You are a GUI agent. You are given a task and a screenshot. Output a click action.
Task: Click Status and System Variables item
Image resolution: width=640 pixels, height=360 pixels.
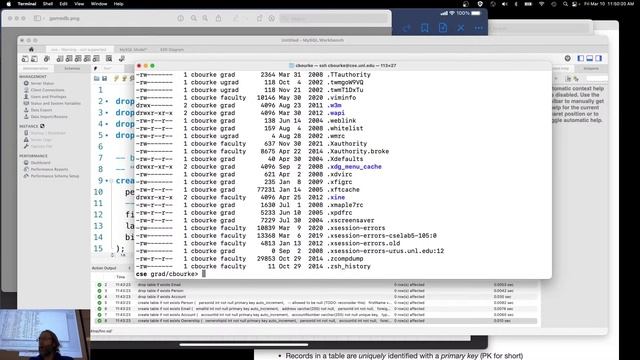pyautogui.click(x=56, y=103)
